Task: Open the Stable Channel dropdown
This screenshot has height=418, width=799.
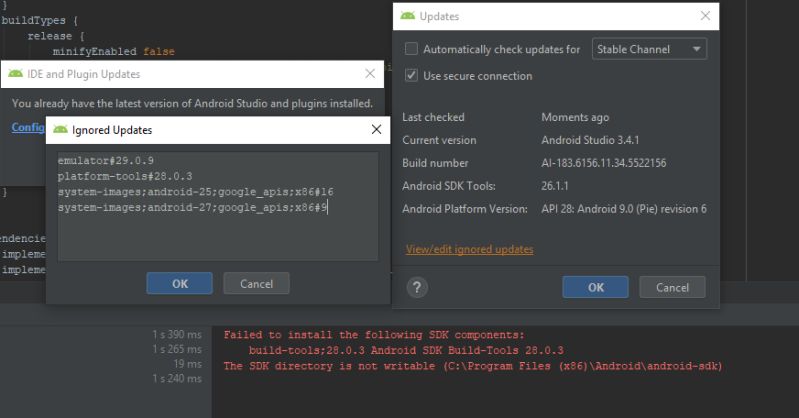Action: 649,49
